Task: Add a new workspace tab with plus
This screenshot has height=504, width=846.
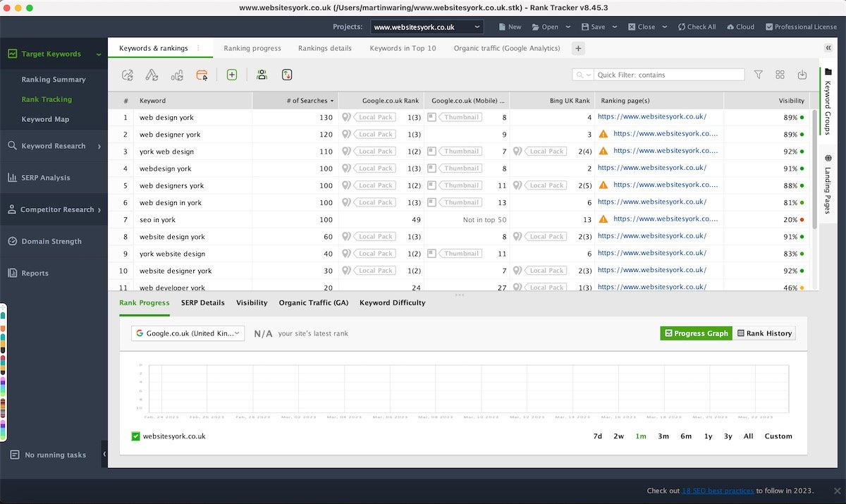Action: pos(578,48)
